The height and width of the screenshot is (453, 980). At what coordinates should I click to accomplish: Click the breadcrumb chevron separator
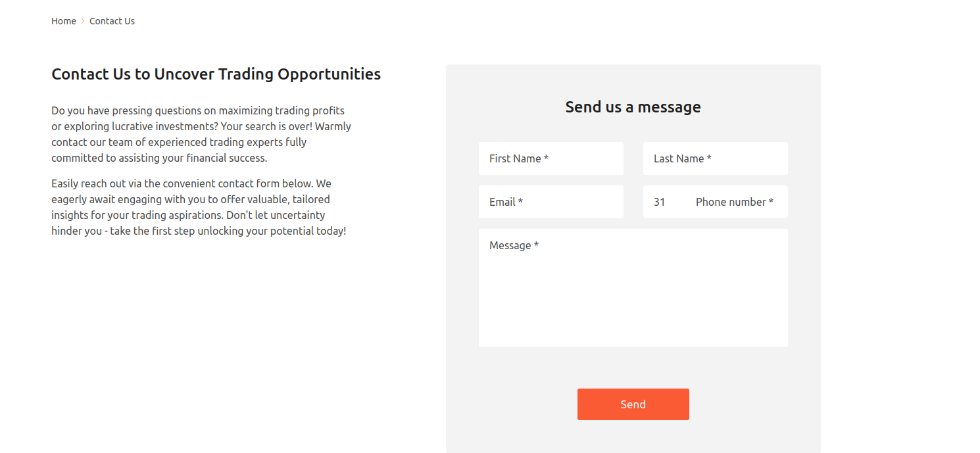click(x=83, y=21)
